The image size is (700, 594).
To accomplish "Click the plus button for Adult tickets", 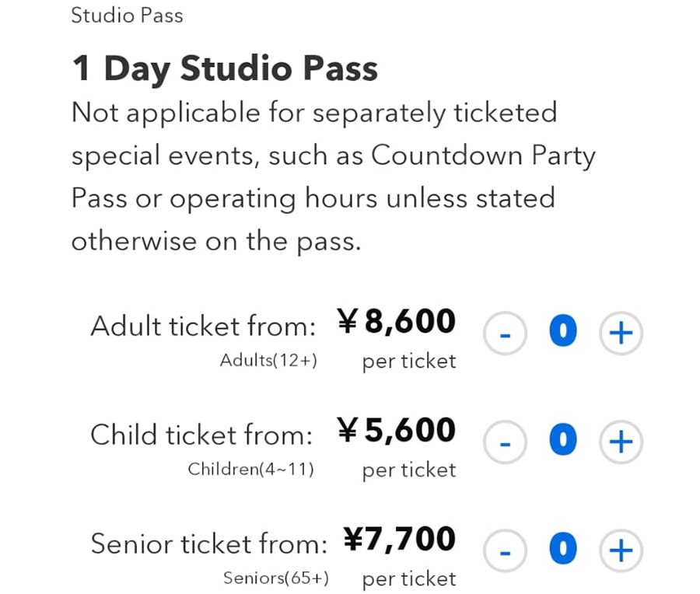I will tap(621, 333).
